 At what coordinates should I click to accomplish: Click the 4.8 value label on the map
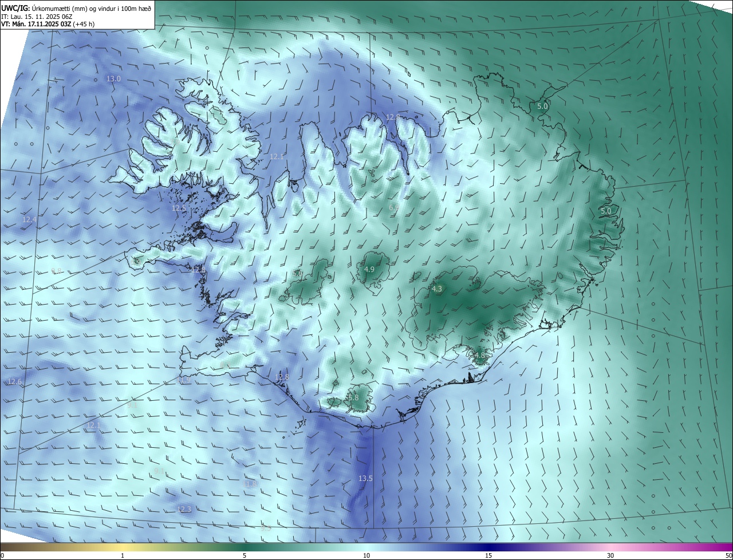tap(479, 355)
